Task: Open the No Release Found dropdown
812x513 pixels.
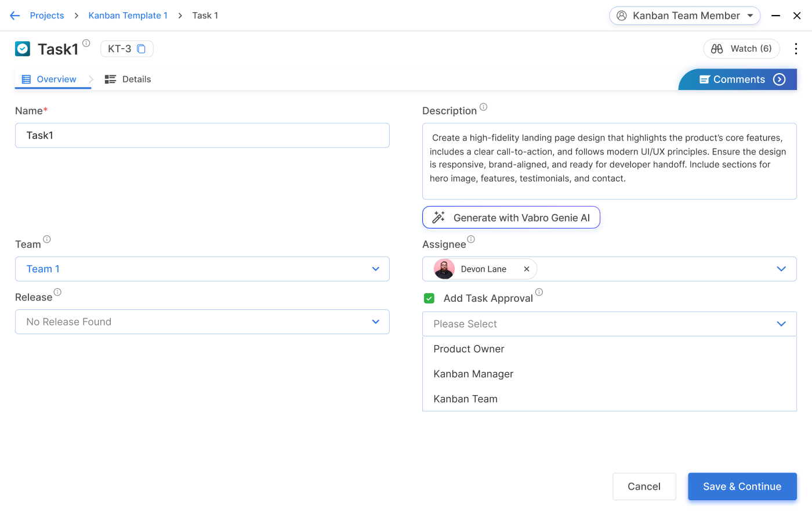Action: point(375,322)
